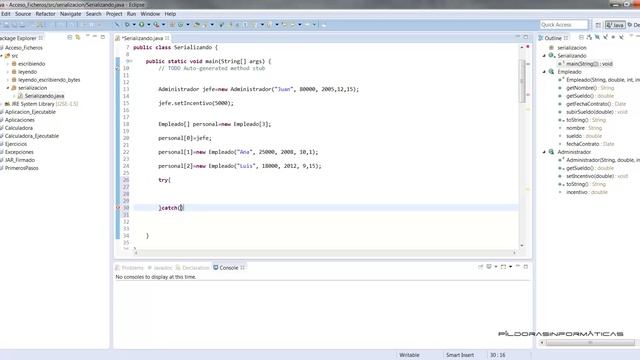Viewport: 640px width, 360px height.
Task: Close the Serializando.java editor tab
Action: (167, 38)
